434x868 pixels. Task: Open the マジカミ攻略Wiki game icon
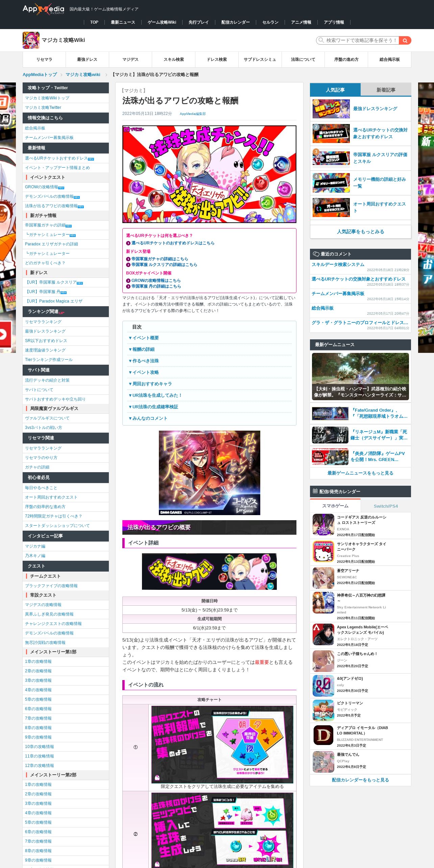(31, 40)
